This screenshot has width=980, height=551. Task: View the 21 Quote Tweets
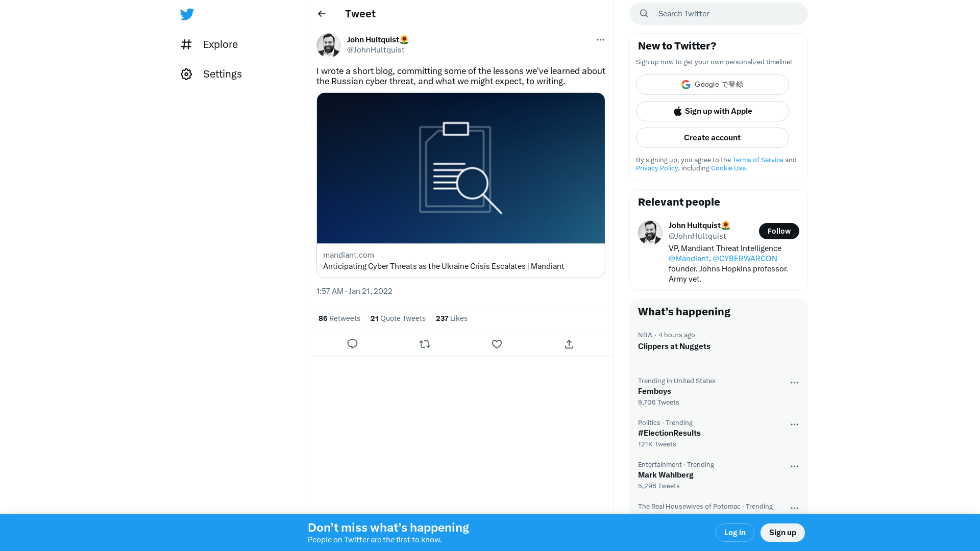(398, 318)
